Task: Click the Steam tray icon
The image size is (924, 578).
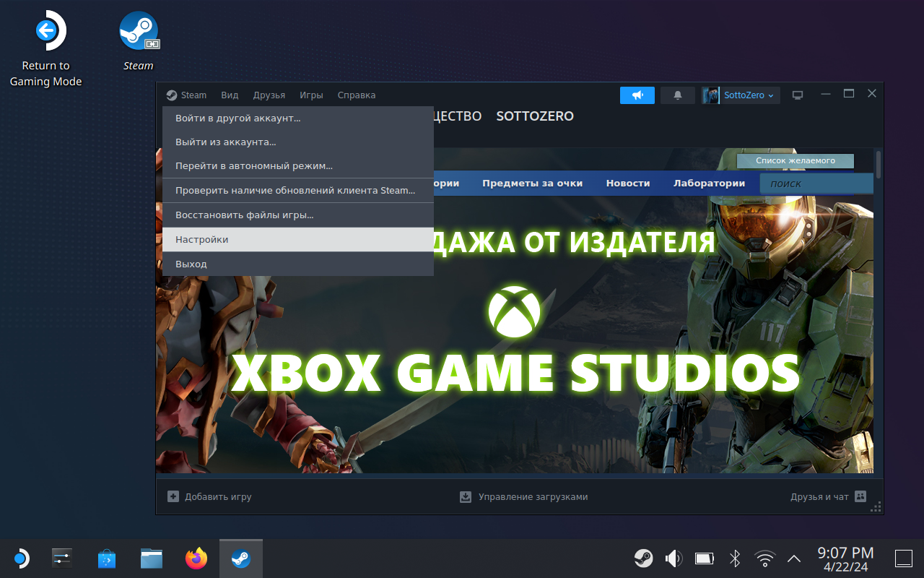Action: pos(643,558)
